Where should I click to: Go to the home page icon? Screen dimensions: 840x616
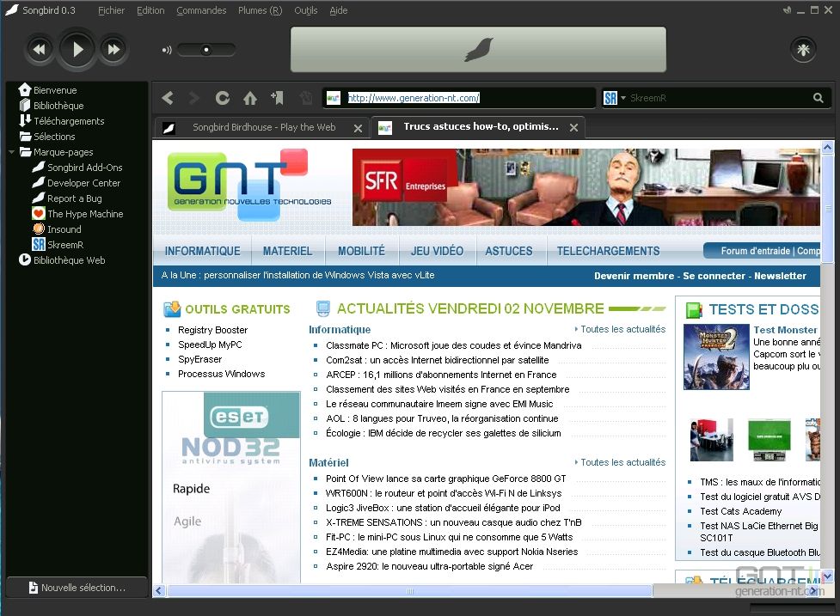point(249,98)
